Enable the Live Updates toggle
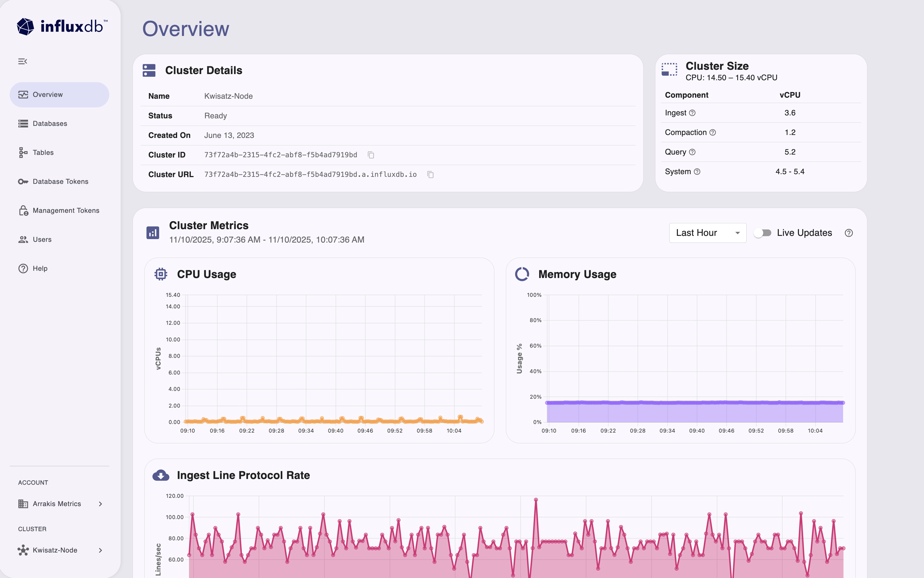The image size is (924, 578). pyautogui.click(x=763, y=232)
